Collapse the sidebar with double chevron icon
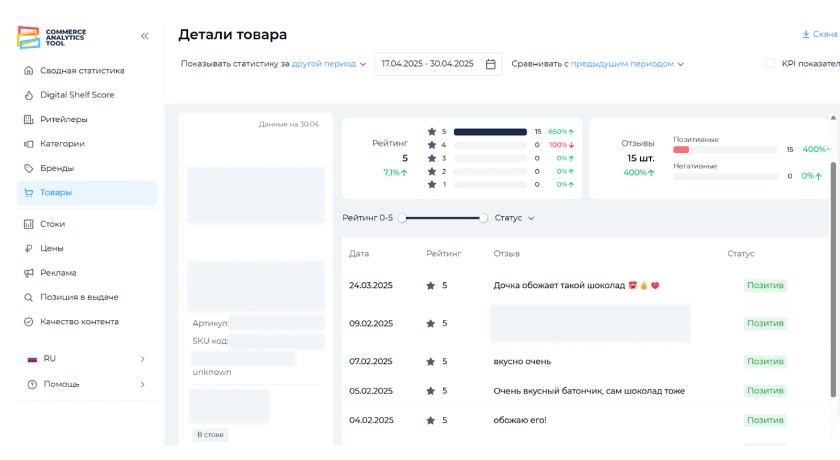Viewport: 840px width, 460px height. click(145, 36)
